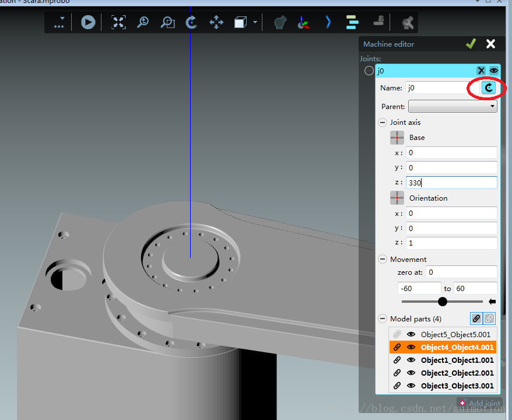Screen dimensions: 512x420
Task: Select the toolbar rotate view tool
Action: (x=191, y=23)
